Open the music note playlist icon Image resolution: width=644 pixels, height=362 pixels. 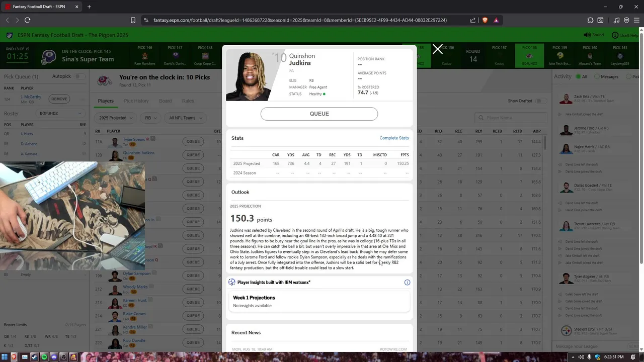[x=617, y=20]
